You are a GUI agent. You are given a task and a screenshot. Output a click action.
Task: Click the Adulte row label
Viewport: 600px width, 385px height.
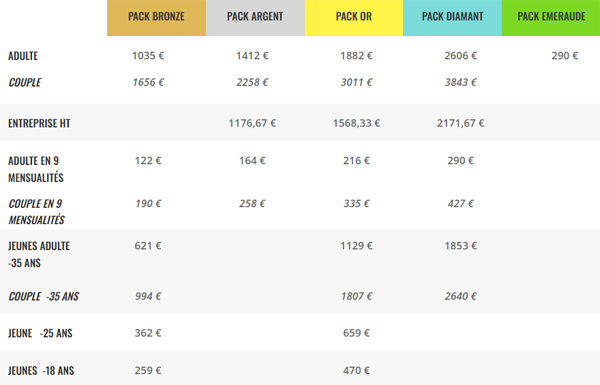coord(23,56)
